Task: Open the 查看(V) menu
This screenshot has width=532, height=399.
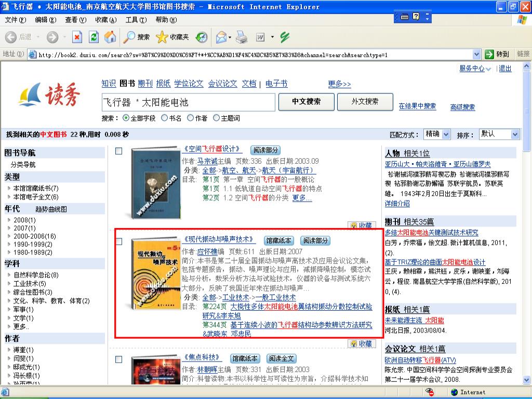Action: coord(76,20)
